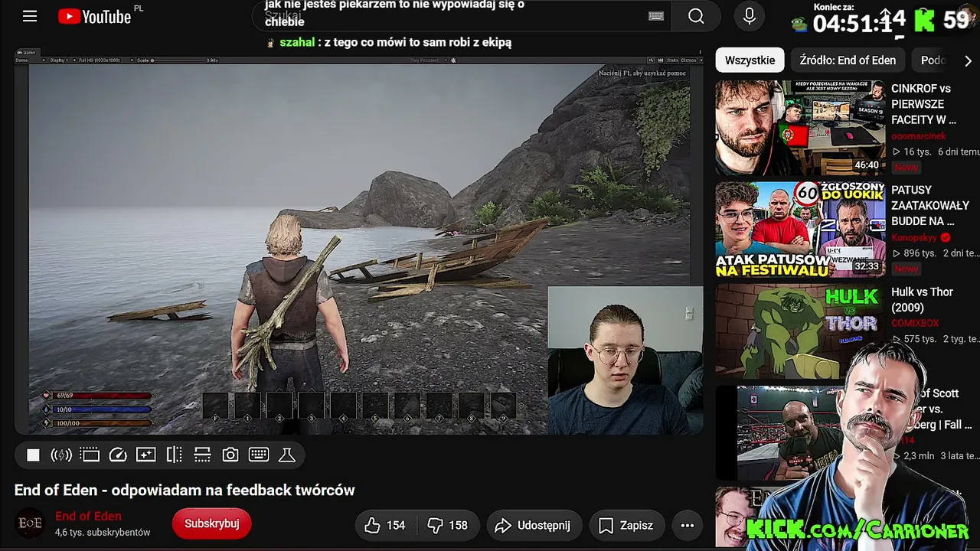The image size is (980, 551).
Task: Click the 46:40 duration badge
Action: point(867,165)
